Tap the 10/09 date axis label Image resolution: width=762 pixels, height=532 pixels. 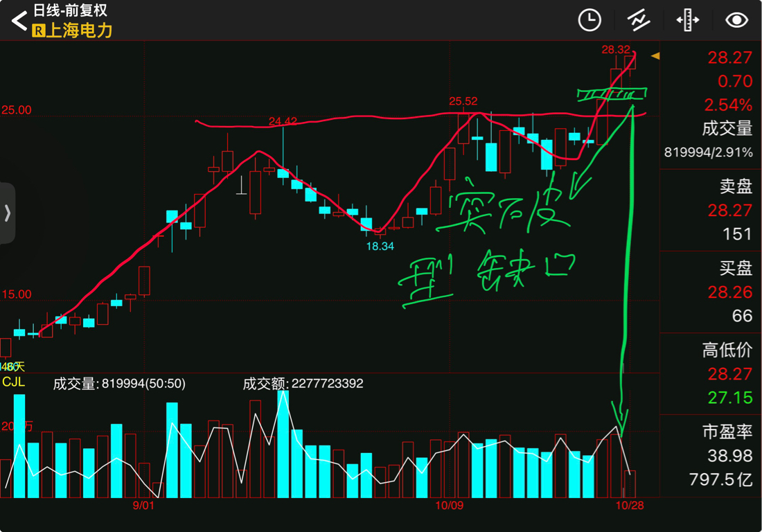pos(449,505)
